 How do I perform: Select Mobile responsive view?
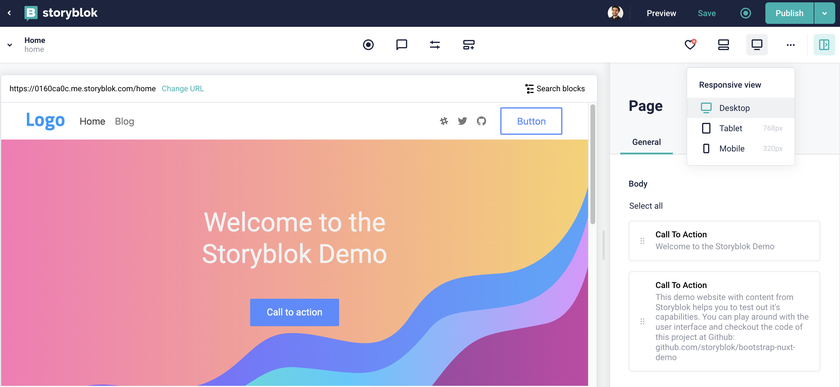tap(741, 148)
